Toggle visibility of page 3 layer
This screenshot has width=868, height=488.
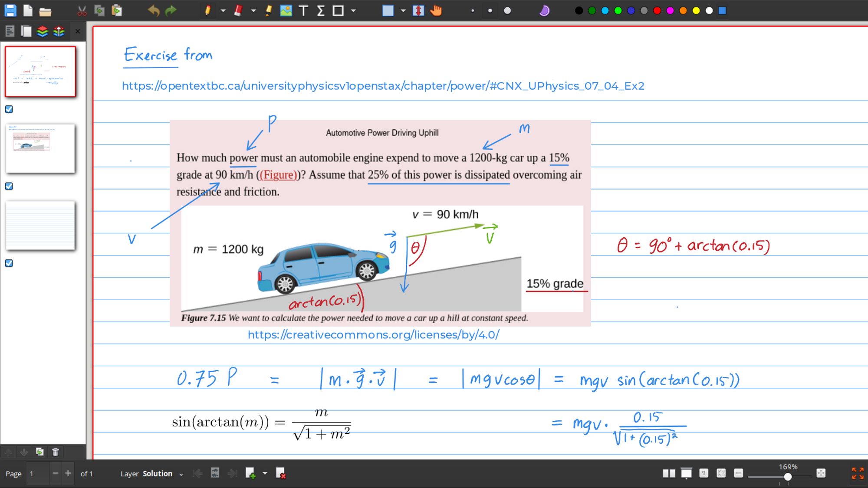click(x=9, y=263)
